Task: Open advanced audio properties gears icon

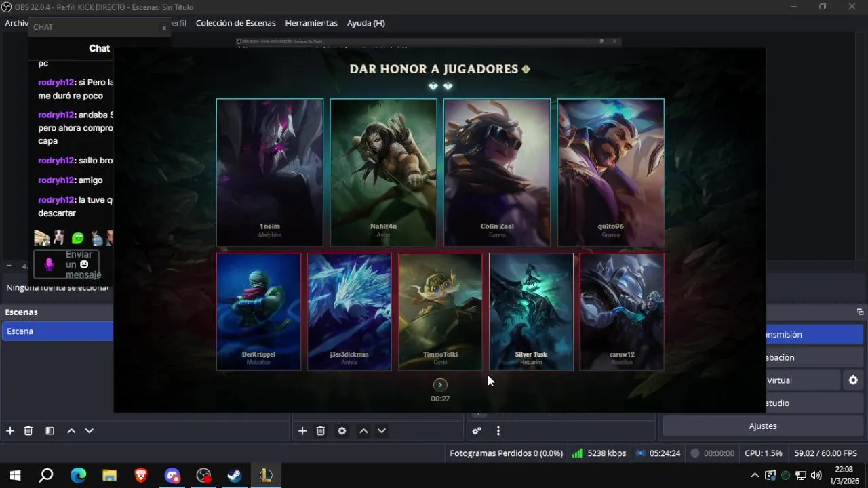Action: (x=477, y=431)
